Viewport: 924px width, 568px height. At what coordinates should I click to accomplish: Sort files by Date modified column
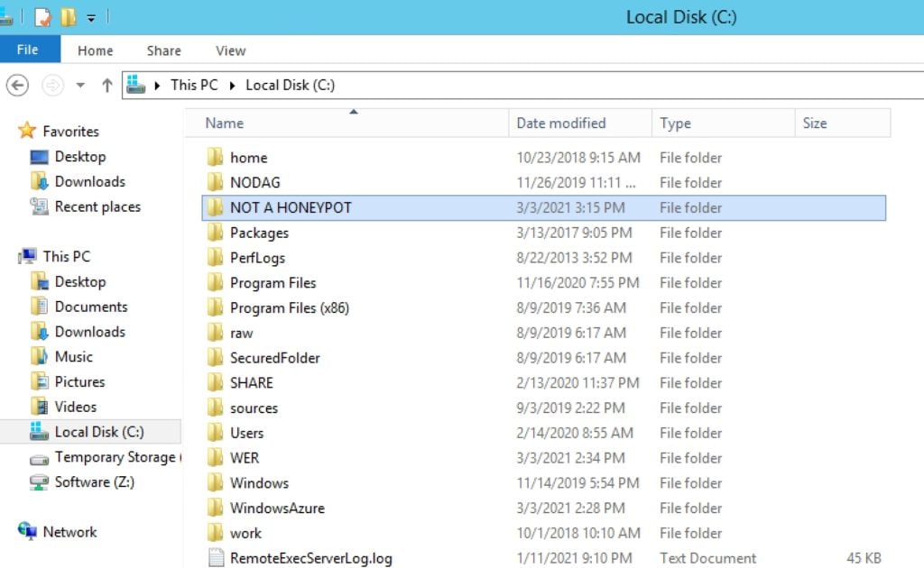[561, 124]
